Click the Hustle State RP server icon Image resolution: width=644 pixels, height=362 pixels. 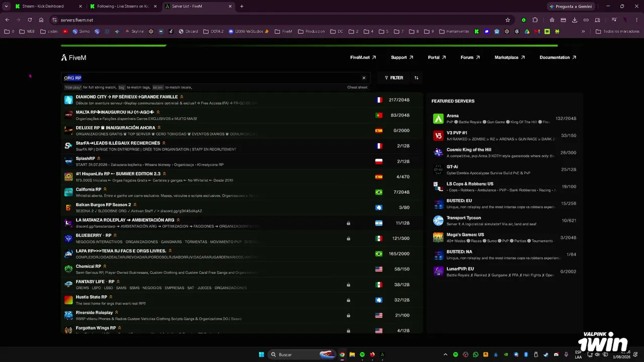click(68, 300)
